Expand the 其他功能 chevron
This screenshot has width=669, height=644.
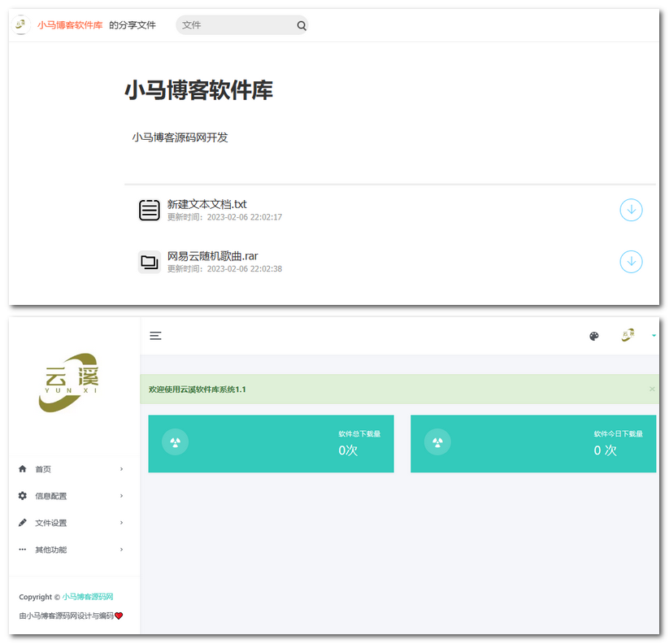pos(122,550)
